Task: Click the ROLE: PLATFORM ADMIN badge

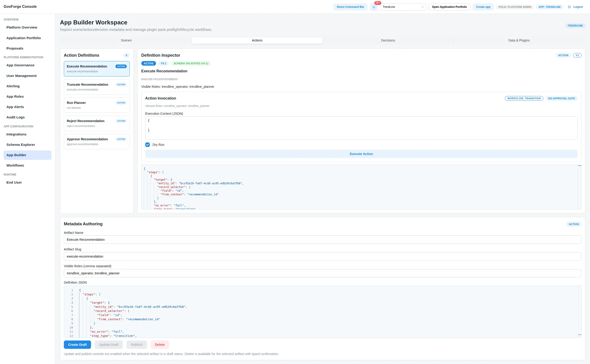Action: pos(515,7)
